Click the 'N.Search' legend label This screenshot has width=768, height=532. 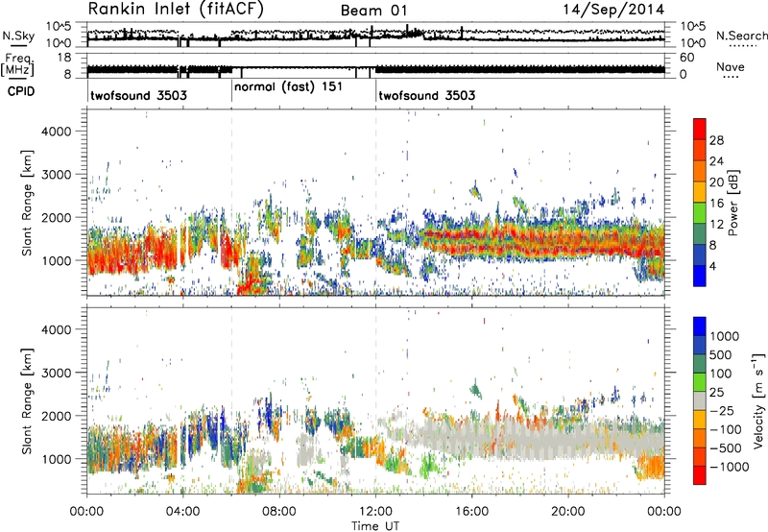pyautogui.click(x=741, y=36)
